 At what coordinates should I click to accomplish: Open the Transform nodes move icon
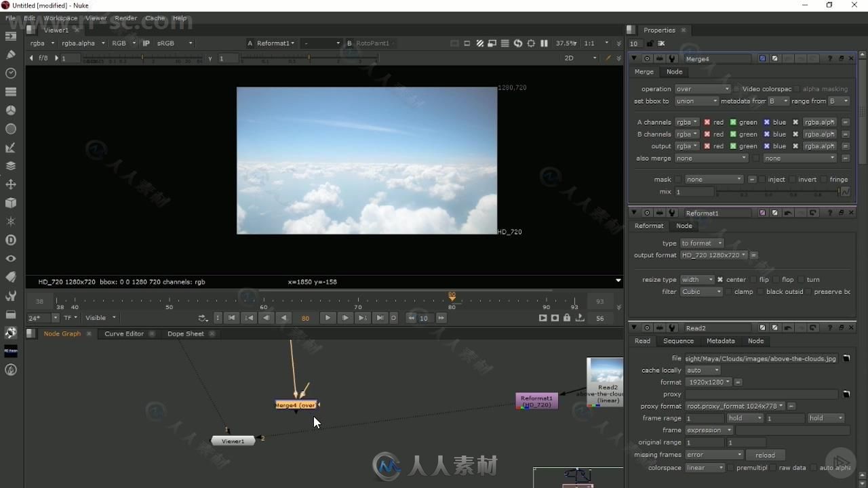pyautogui.click(x=11, y=184)
